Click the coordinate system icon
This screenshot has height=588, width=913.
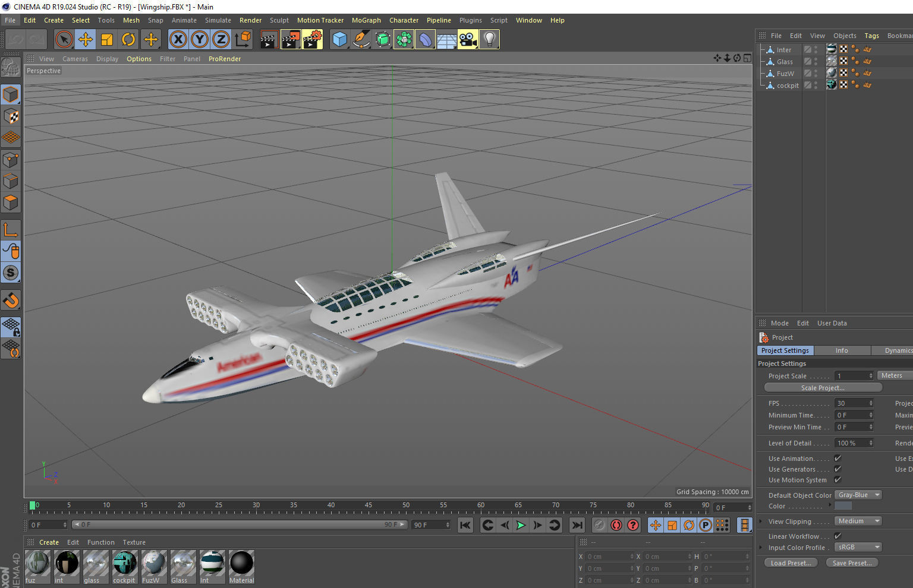click(243, 40)
